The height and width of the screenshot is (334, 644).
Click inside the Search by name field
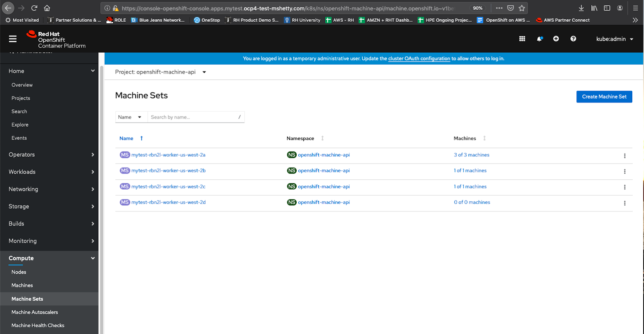click(x=193, y=117)
